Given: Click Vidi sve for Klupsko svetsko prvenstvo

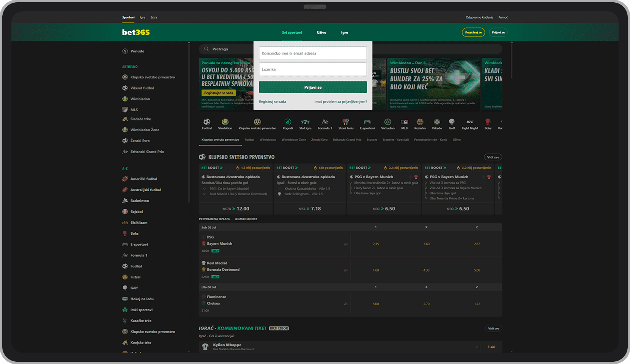Looking at the screenshot, I should pyautogui.click(x=493, y=157).
